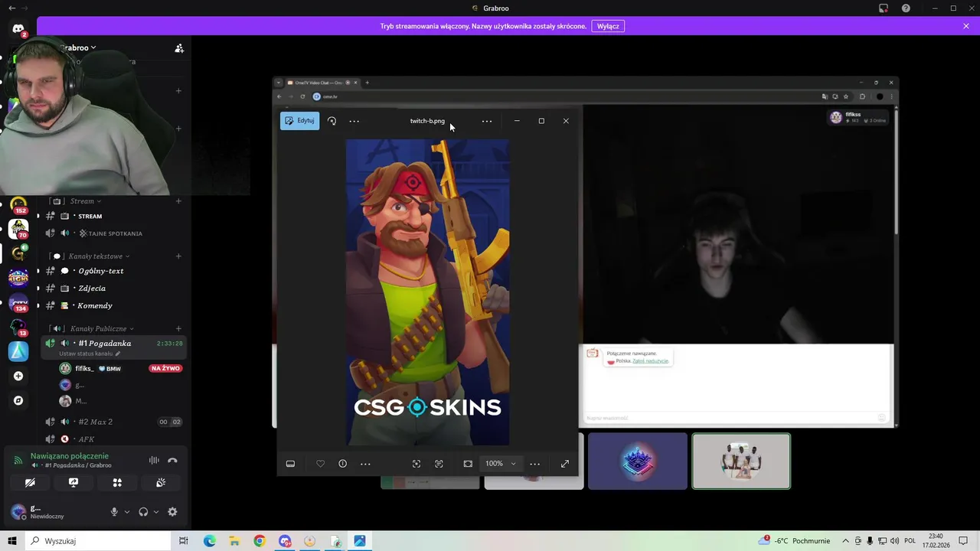
Task: Open Microsoft Edge from the taskbar
Action: click(x=210, y=541)
